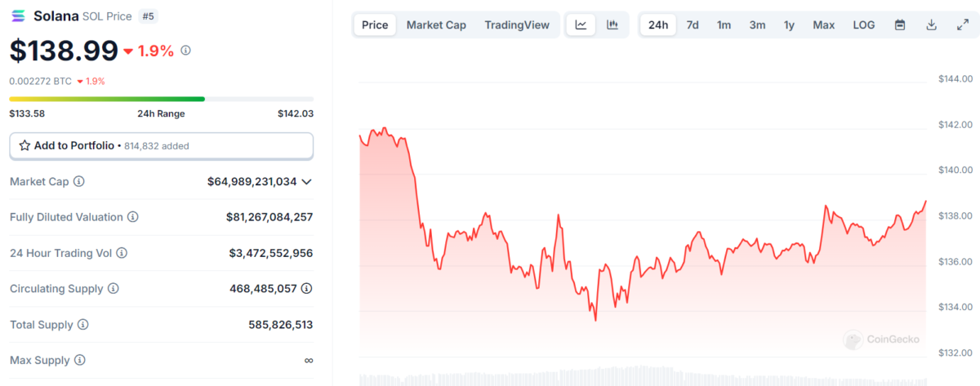Select the Max time range
Screen dimensions: 980x386
tap(823, 25)
